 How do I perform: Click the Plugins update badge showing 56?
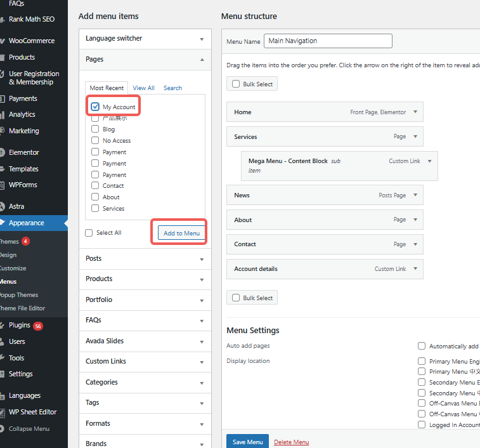coord(38,326)
